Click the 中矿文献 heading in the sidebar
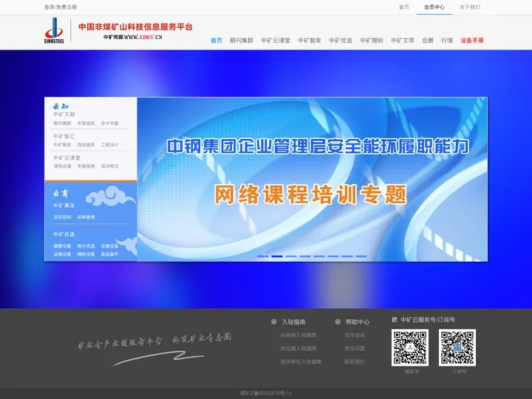 64,114
